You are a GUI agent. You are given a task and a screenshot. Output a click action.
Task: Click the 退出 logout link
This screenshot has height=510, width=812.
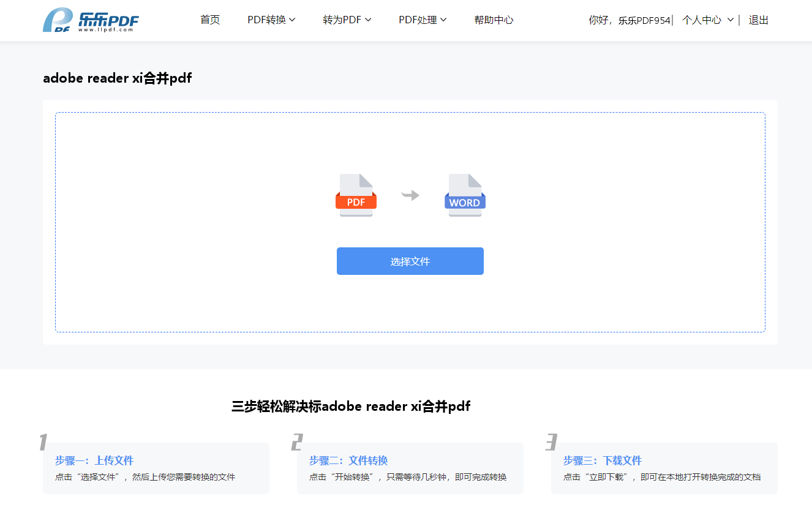pos(759,20)
